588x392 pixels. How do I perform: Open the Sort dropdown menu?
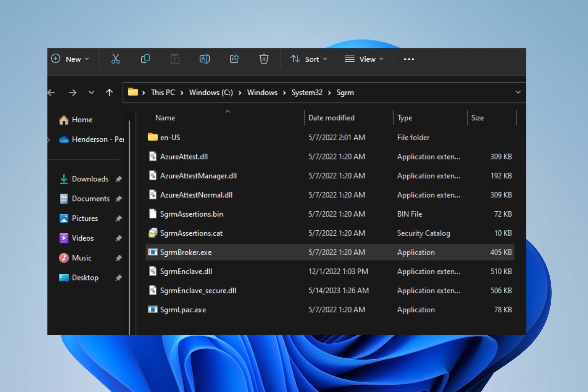point(309,59)
